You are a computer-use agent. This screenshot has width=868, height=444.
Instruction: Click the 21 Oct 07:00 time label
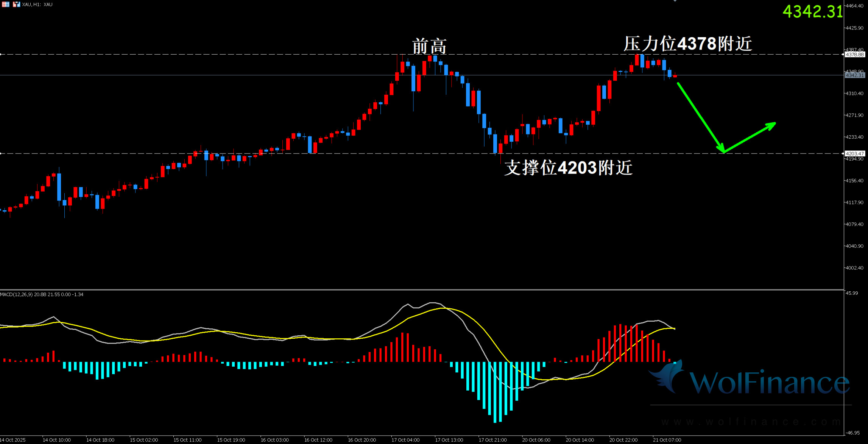(667, 440)
